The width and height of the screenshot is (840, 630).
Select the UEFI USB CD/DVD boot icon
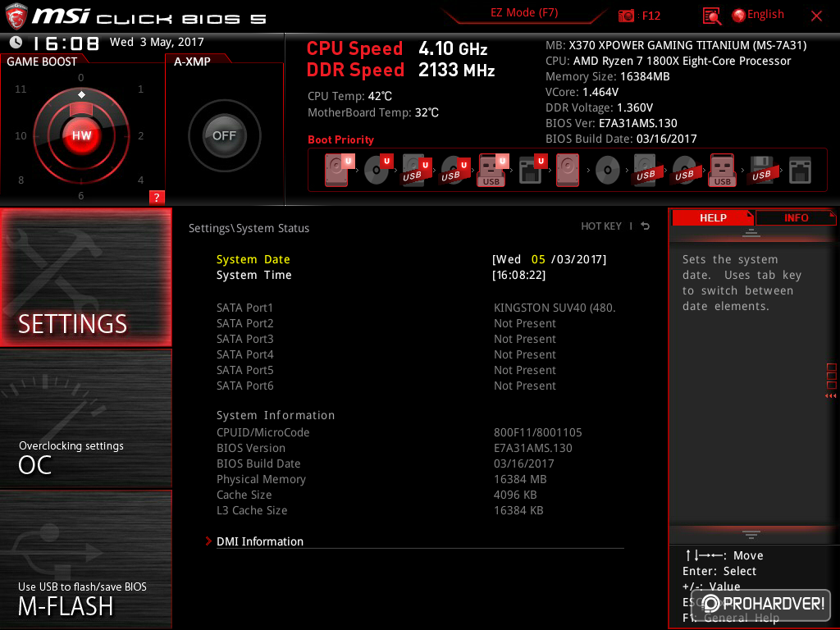pos(454,170)
